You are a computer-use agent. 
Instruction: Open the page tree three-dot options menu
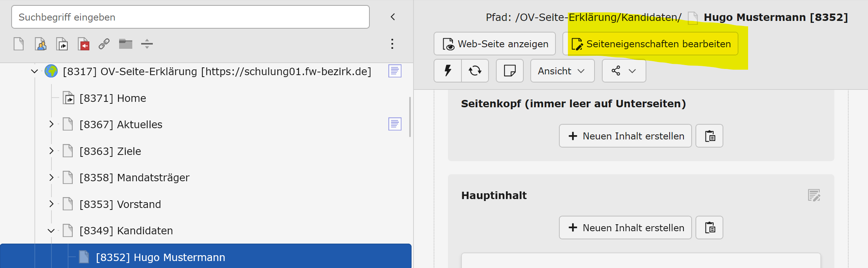pos(392,44)
